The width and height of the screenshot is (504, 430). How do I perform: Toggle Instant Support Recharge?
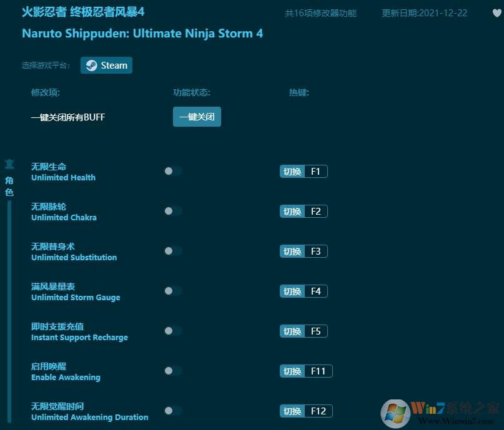pos(172,331)
